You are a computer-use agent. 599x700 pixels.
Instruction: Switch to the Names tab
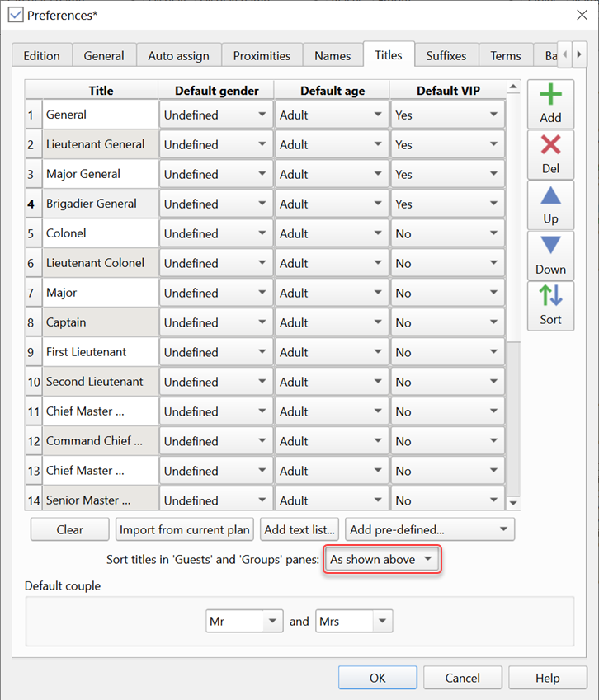[x=333, y=56]
